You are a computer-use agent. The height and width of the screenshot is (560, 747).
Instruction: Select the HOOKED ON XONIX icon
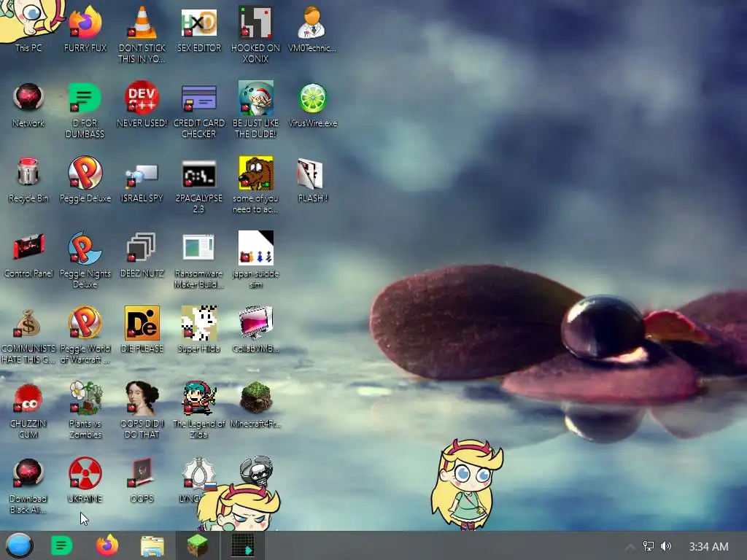[x=255, y=34]
